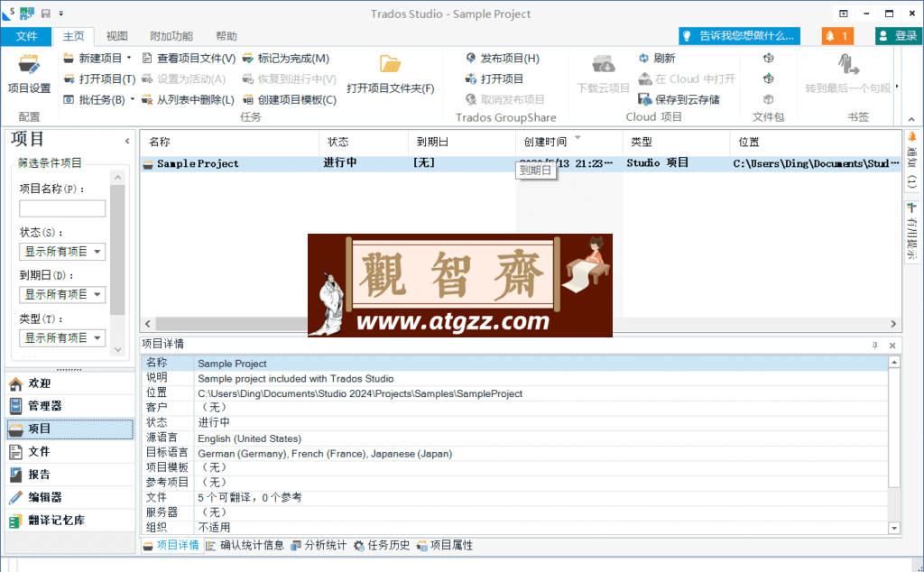Sort by 创建时间 column header
Image resolution: width=924 pixels, height=572 pixels.
point(569,142)
